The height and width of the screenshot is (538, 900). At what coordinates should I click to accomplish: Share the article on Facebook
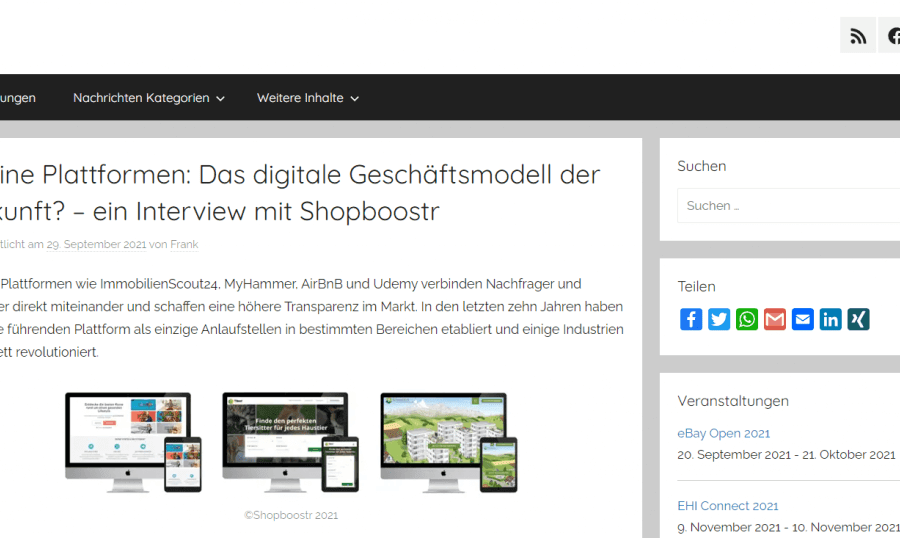coord(691,319)
